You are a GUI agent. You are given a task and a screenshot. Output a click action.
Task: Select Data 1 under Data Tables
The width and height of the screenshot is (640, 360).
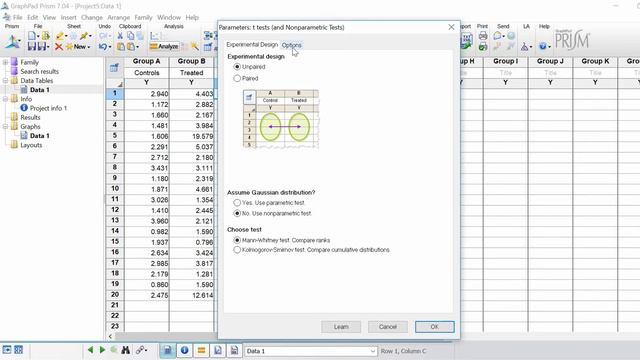tap(40, 90)
